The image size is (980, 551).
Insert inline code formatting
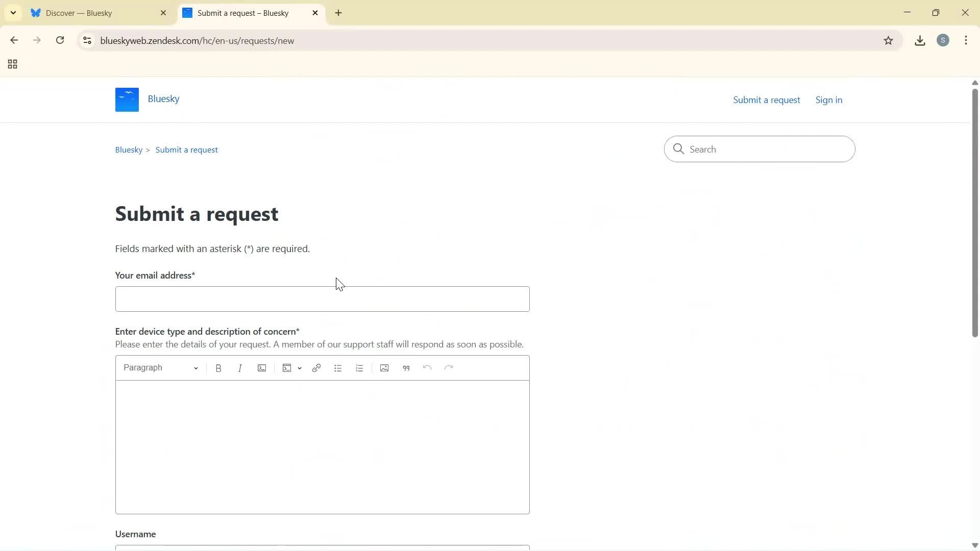click(262, 368)
